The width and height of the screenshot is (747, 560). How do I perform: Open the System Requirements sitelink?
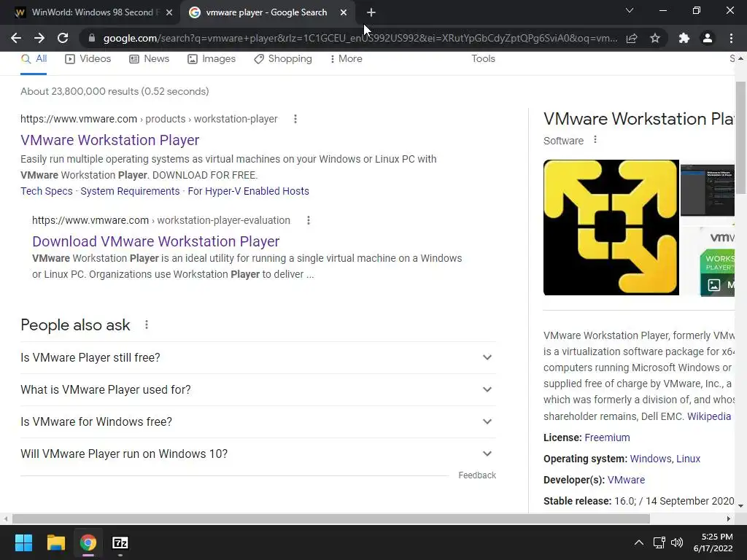pos(130,191)
